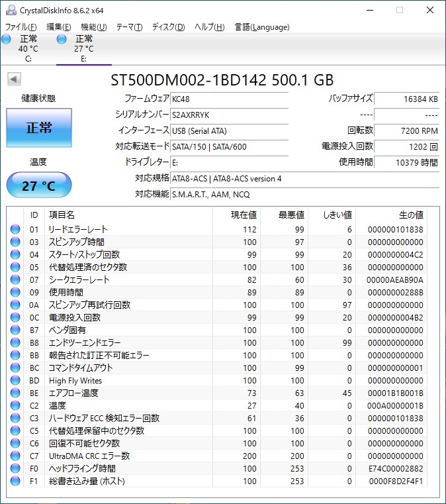446x504 pixels.
Task: Click status orb for ID 07 シークエラーレート
Action: coord(15,279)
